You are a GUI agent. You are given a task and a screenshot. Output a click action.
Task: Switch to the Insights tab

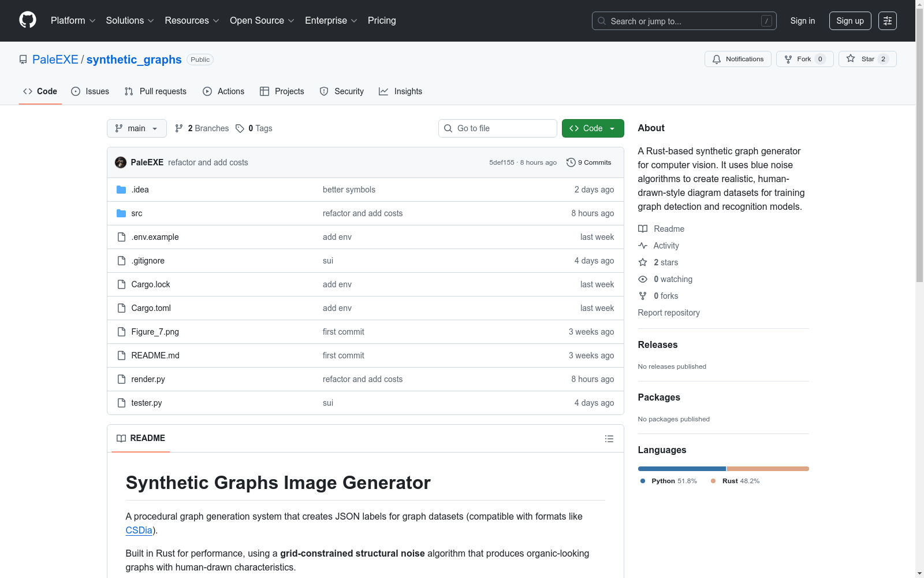coord(401,91)
